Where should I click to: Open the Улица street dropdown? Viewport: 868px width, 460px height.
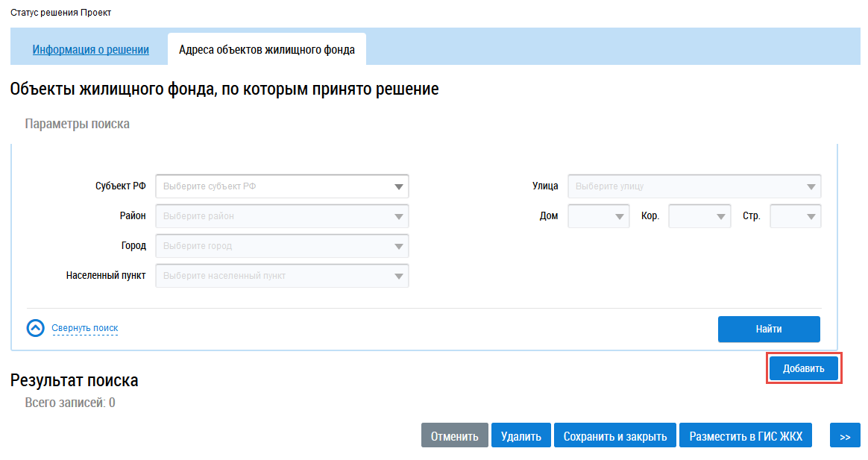694,186
